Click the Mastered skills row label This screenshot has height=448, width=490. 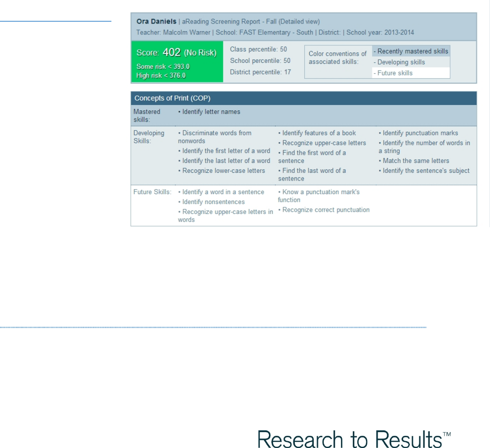pyautogui.click(x=147, y=115)
